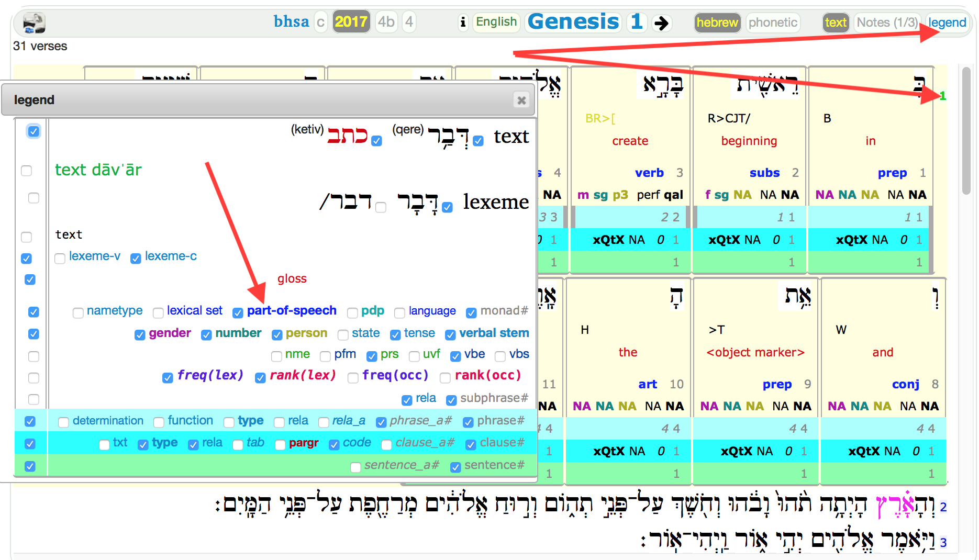
Task: Click the '<object marker>' gloss text
Action: 755,352
